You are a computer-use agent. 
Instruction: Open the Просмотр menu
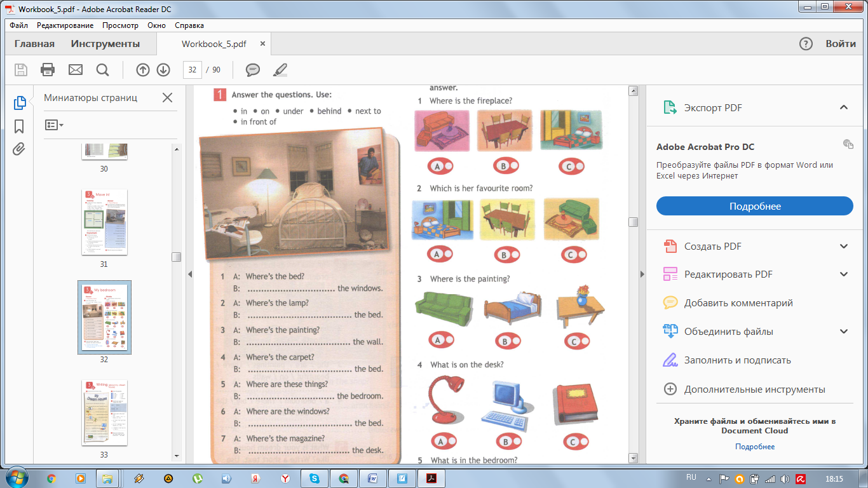pos(120,25)
